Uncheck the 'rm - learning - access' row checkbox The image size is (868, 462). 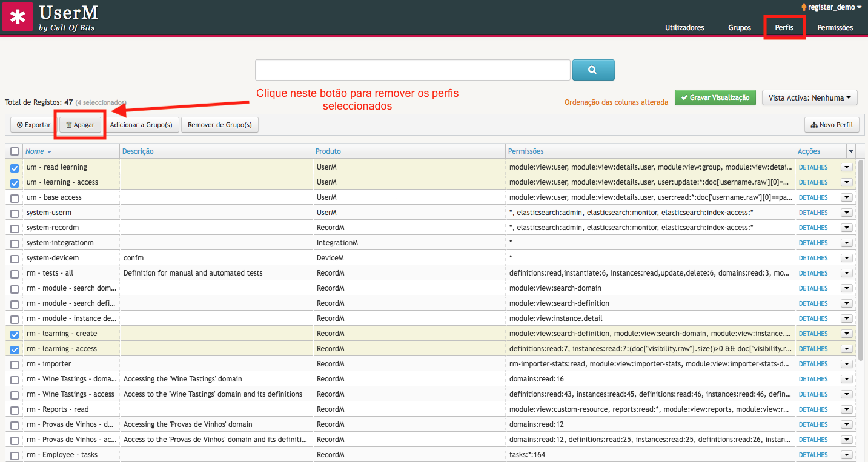[x=15, y=349]
